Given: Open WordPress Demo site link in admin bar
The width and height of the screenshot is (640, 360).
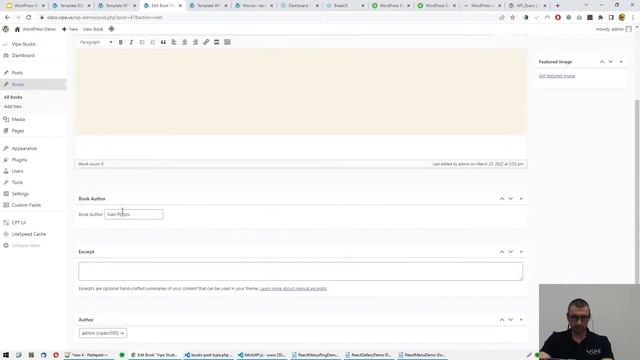Looking at the screenshot, I should 35,29.
